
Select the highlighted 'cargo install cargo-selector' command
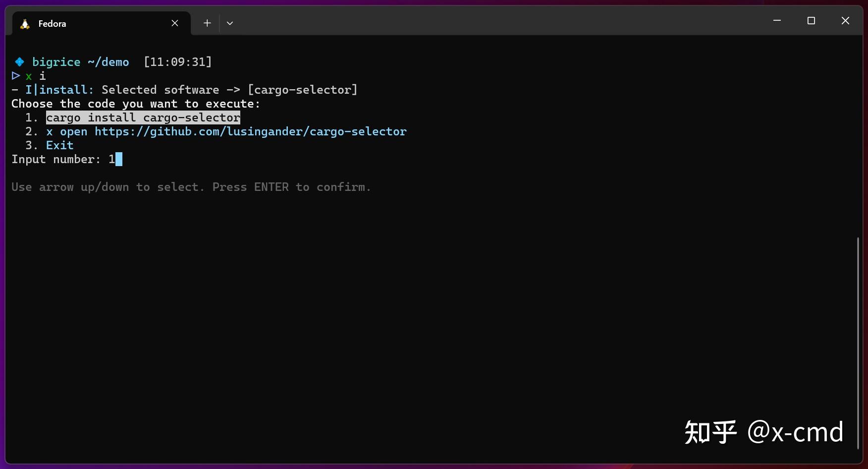click(143, 117)
